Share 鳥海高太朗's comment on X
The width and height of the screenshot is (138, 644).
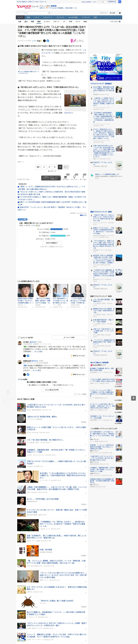click(x=24, y=374)
